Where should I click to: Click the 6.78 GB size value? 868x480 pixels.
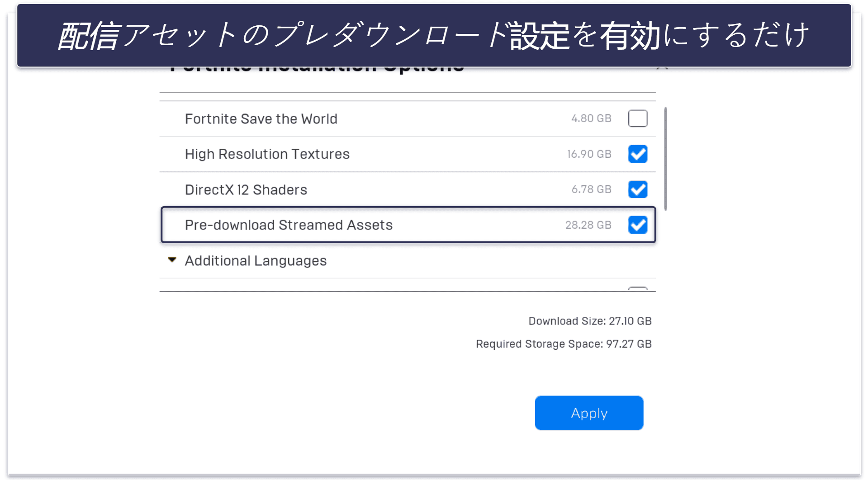[591, 189]
